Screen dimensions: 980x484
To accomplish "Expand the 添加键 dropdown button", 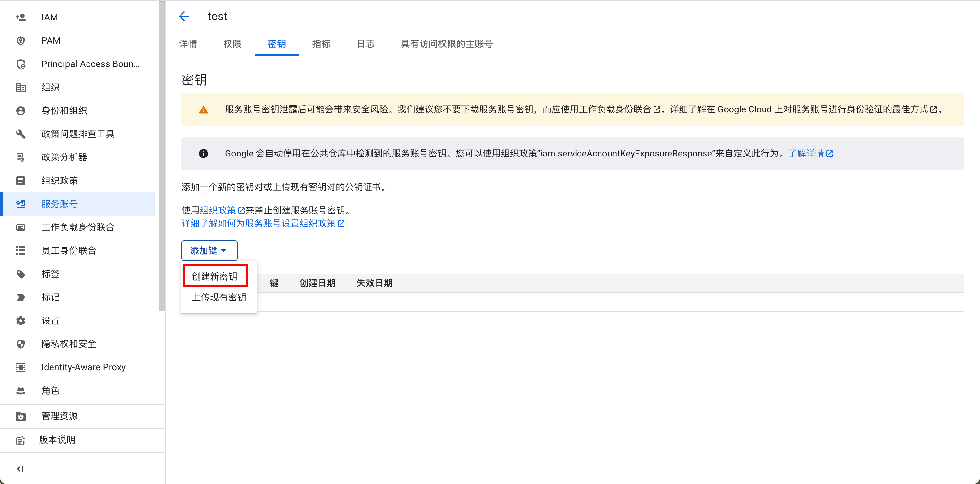I will click(x=209, y=250).
